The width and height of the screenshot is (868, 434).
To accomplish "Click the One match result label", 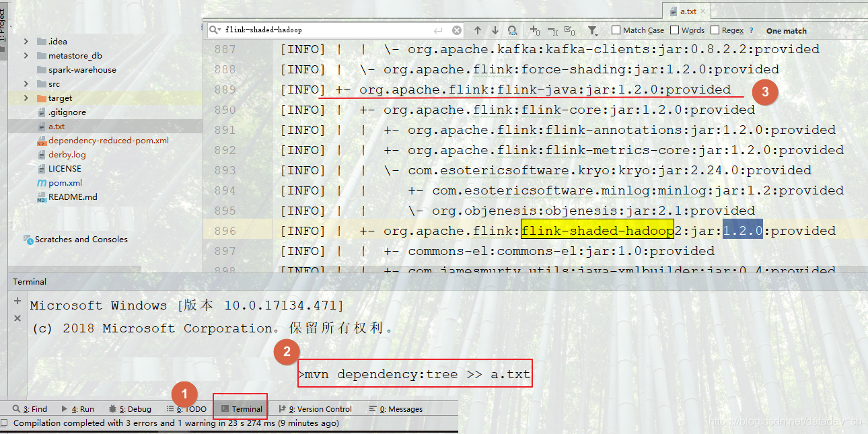I will pyautogui.click(x=786, y=30).
